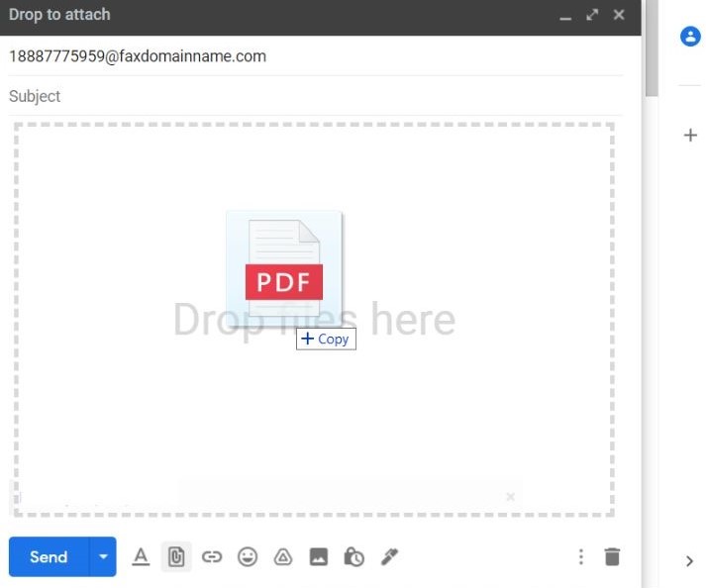Open Contacts in the side panel
The height and width of the screenshot is (588, 706).
(x=690, y=37)
